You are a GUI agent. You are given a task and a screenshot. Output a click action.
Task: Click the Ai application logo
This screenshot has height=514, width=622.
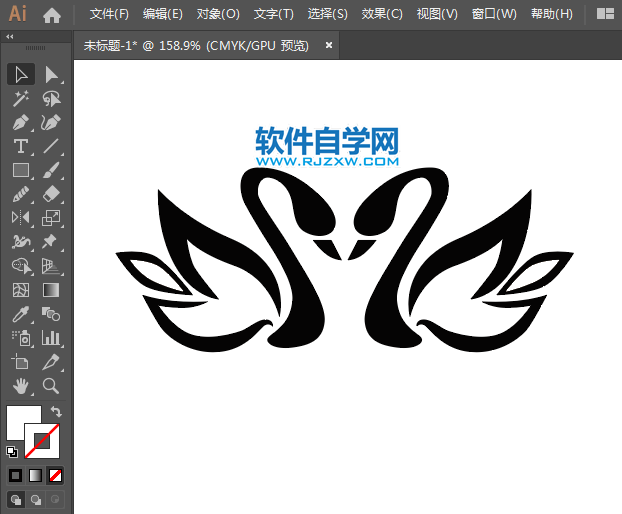pyautogui.click(x=18, y=14)
